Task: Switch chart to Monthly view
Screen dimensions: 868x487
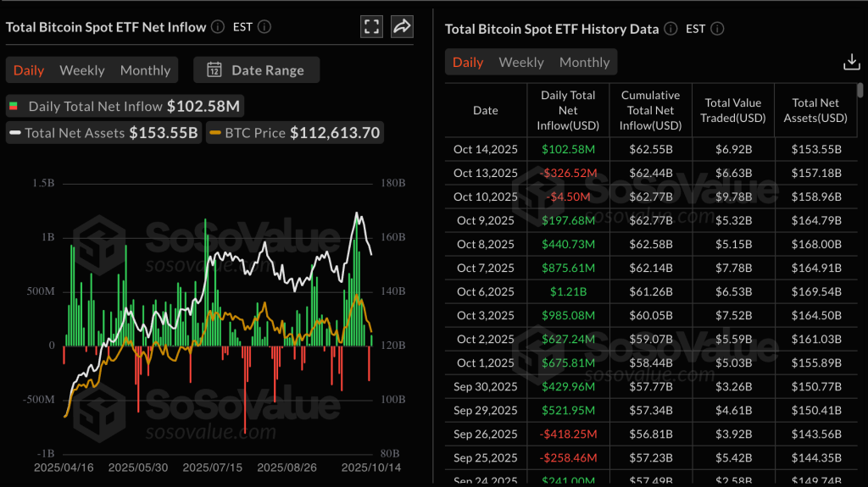Action: 145,70
